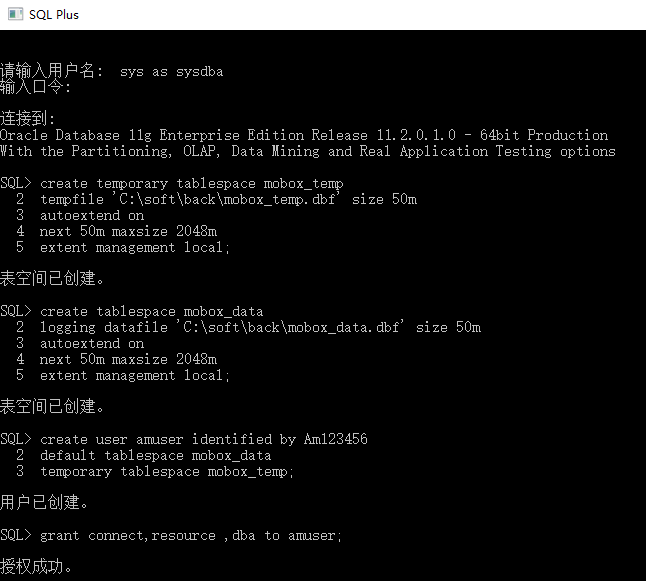
Task: Click the SQL Plus title bar text
Action: point(56,15)
